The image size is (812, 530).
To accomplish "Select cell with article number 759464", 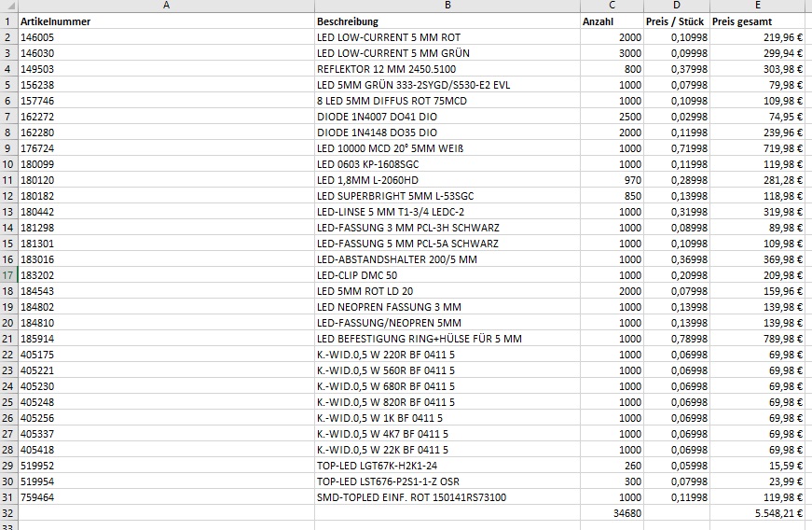I will click(x=166, y=496).
